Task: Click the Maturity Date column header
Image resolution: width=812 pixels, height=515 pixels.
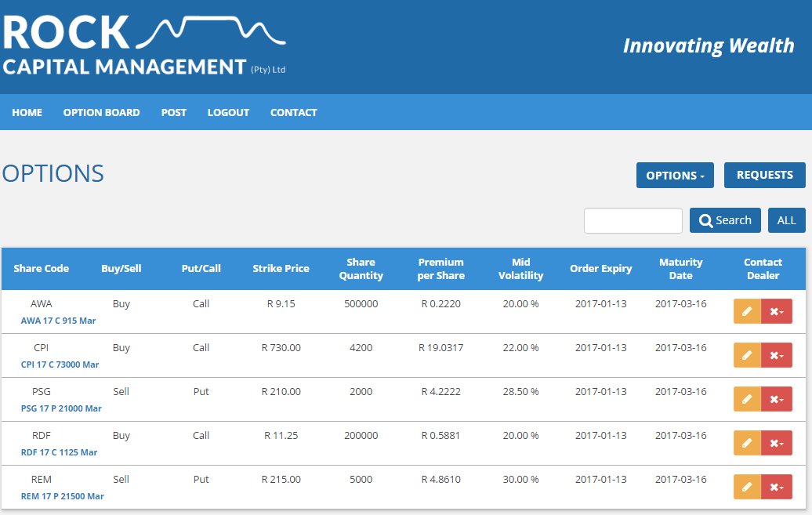Action: pyautogui.click(x=680, y=269)
